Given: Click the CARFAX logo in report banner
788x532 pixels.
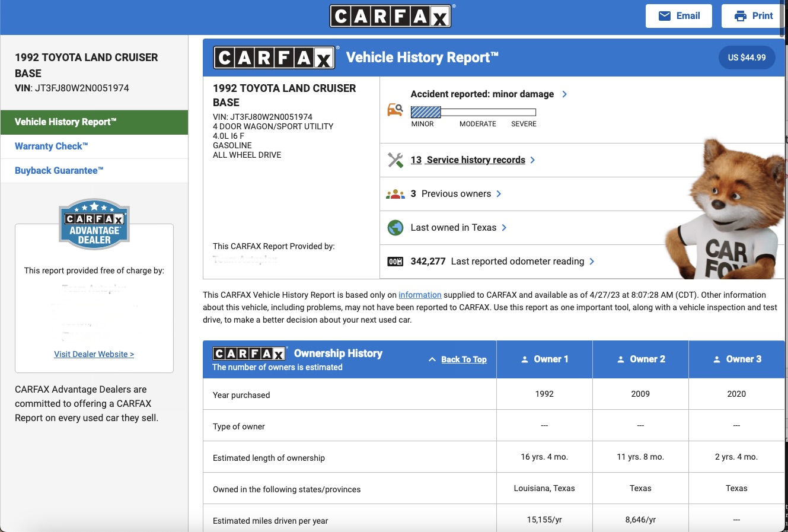Looking at the screenshot, I should [x=274, y=58].
